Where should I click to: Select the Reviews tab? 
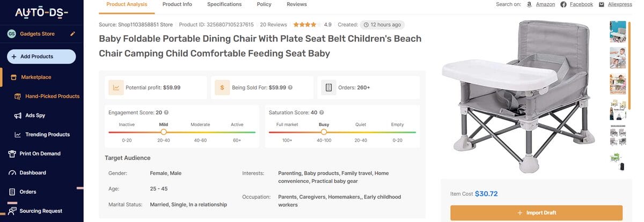(x=297, y=4)
